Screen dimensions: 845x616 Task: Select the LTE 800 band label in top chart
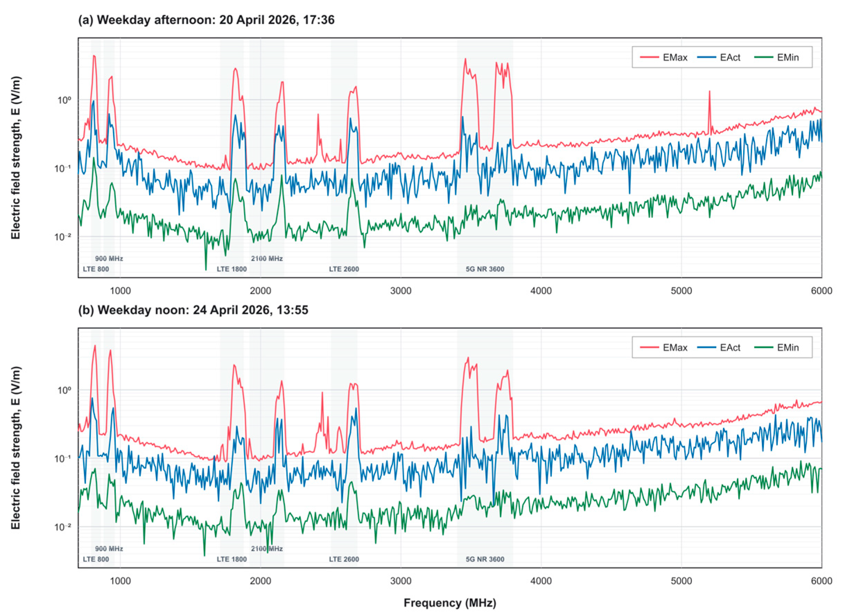click(x=96, y=269)
